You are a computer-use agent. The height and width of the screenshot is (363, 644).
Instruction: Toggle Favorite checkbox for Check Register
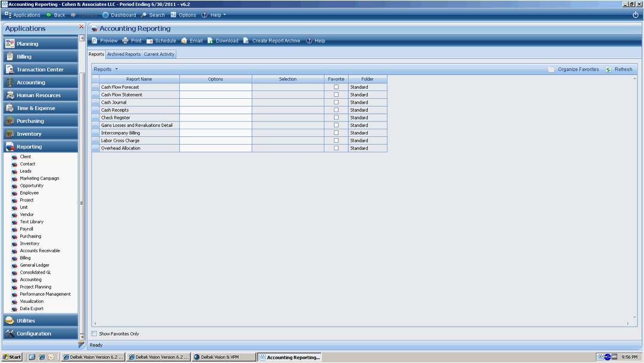(336, 118)
